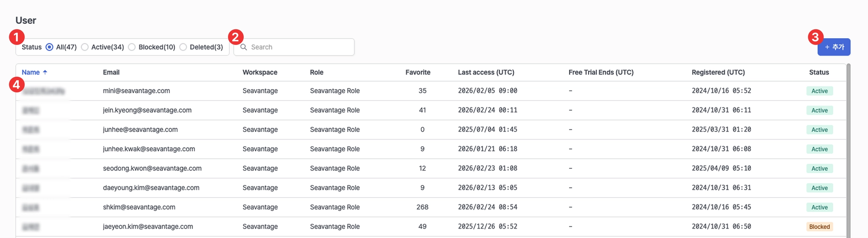Click the Favorite column header
The image size is (868, 238).
click(417, 73)
